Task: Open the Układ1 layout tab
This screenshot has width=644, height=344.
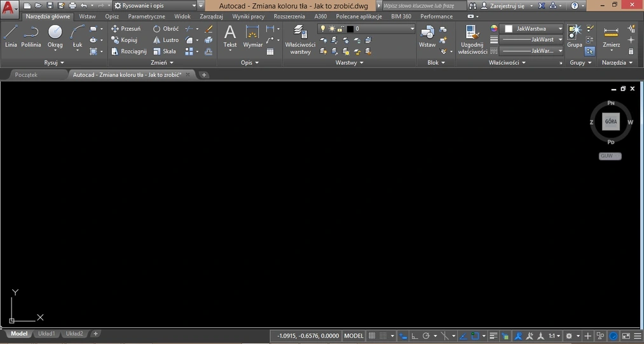Action: click(x=46, y=334)
